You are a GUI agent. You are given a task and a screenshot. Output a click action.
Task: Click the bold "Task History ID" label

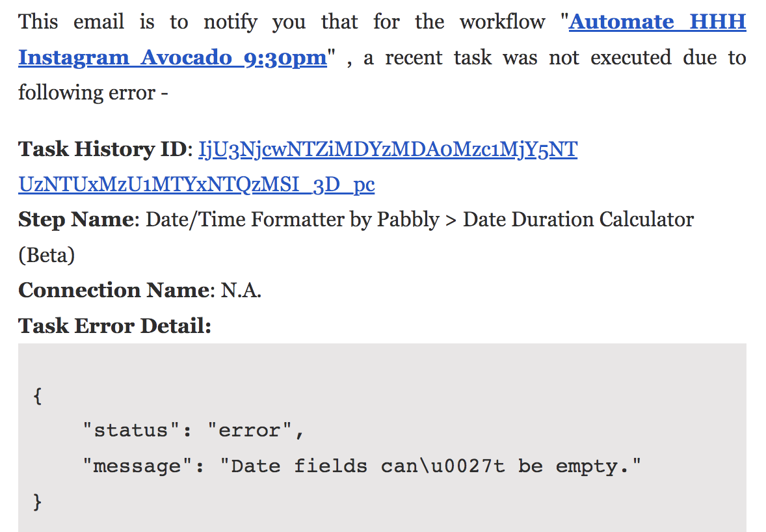point(102,149)
